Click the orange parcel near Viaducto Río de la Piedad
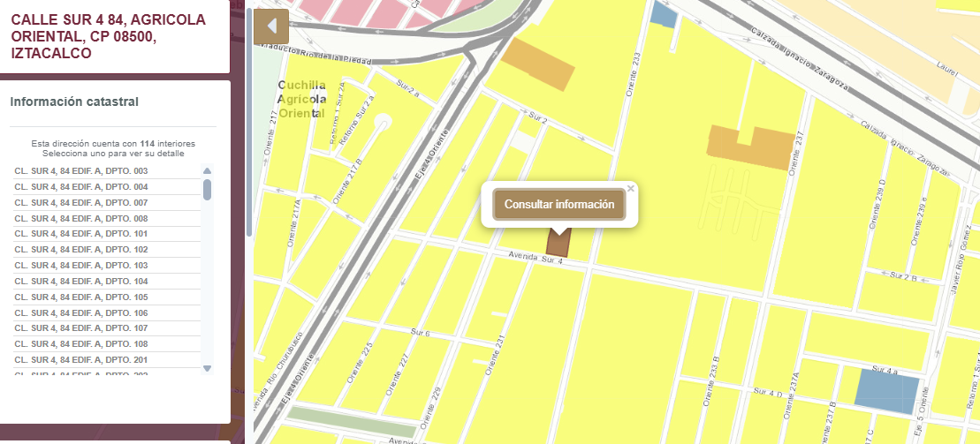 [x=537, y=64]
